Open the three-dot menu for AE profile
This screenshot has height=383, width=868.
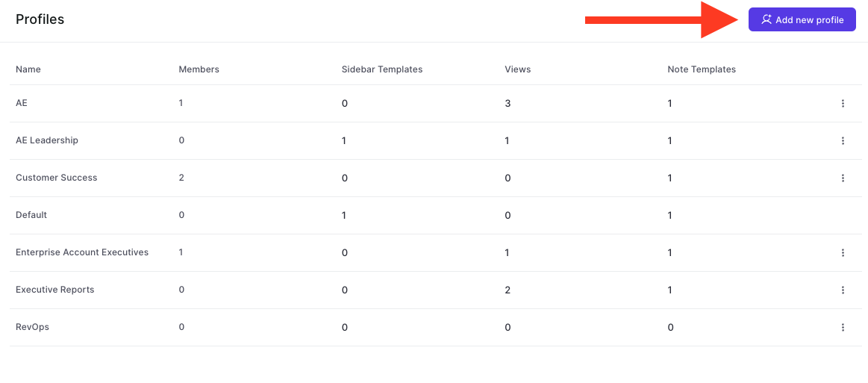point(843,104)
